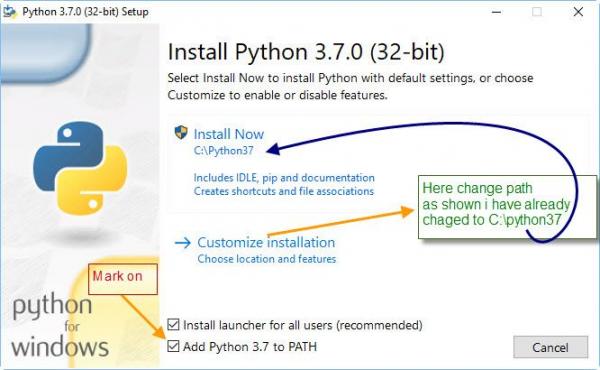Click the green Here change path note
The height and width of the screenshot is (370, 600).
click(x=507, y=207)
